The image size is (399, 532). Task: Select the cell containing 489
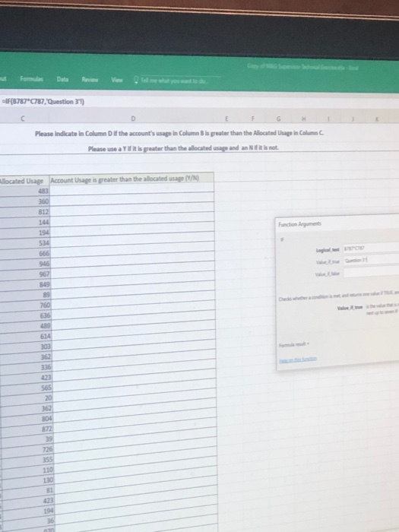pos(24,326)
